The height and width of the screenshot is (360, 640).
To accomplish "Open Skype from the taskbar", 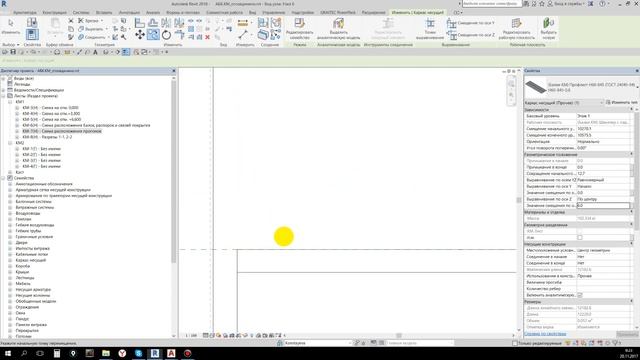I will pyautogui.click(x=138, y=353).
